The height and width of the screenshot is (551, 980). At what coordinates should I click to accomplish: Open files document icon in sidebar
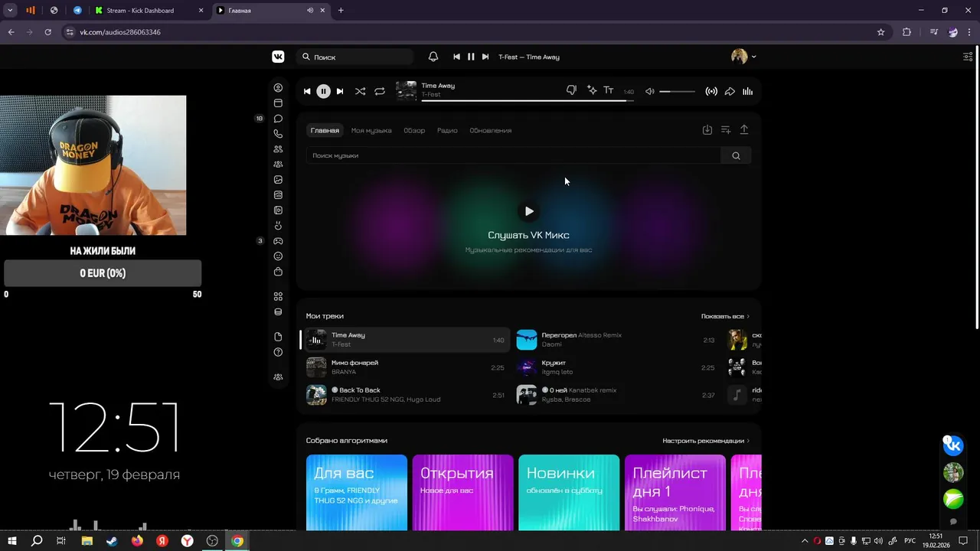coord(278,337)
